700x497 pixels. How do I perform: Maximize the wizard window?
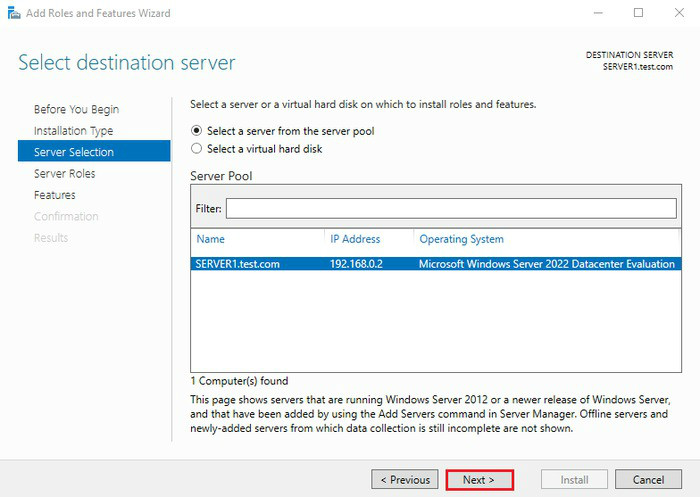pyautogui.click(x=639, y=13)
